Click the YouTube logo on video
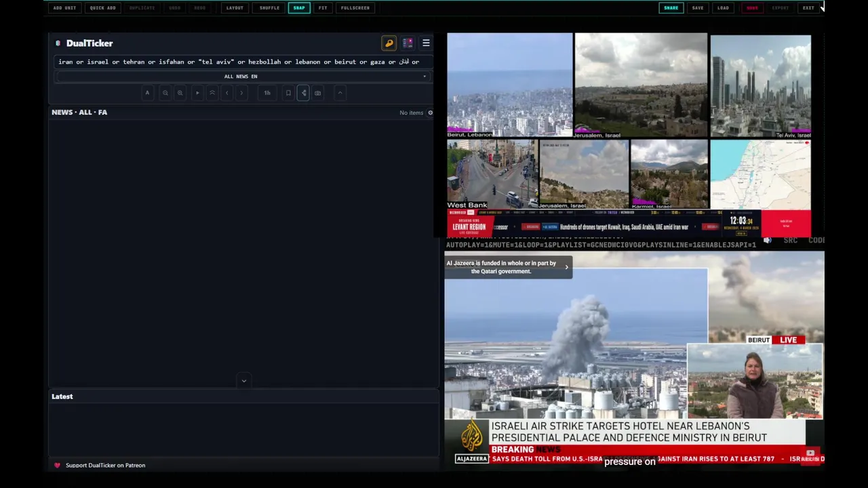868x488 pixels. [x=810, y=453]
